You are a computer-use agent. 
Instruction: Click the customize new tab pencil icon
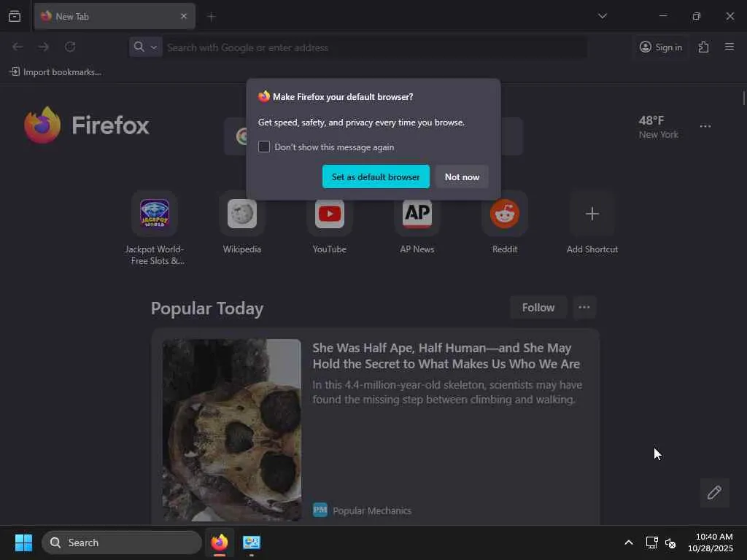714,492
